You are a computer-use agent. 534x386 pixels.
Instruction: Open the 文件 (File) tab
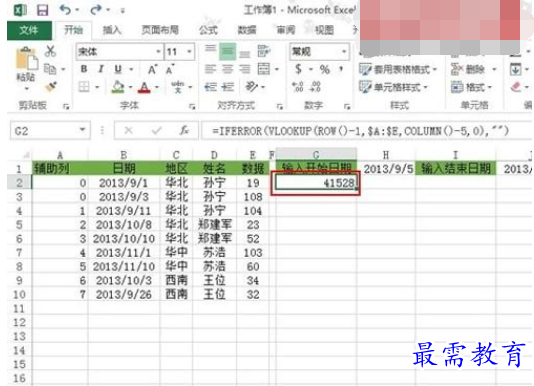[x=29, y=30]
